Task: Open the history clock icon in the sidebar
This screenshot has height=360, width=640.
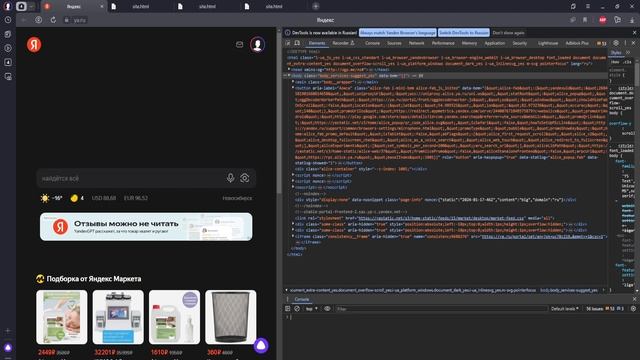Action: click(8, 20)
